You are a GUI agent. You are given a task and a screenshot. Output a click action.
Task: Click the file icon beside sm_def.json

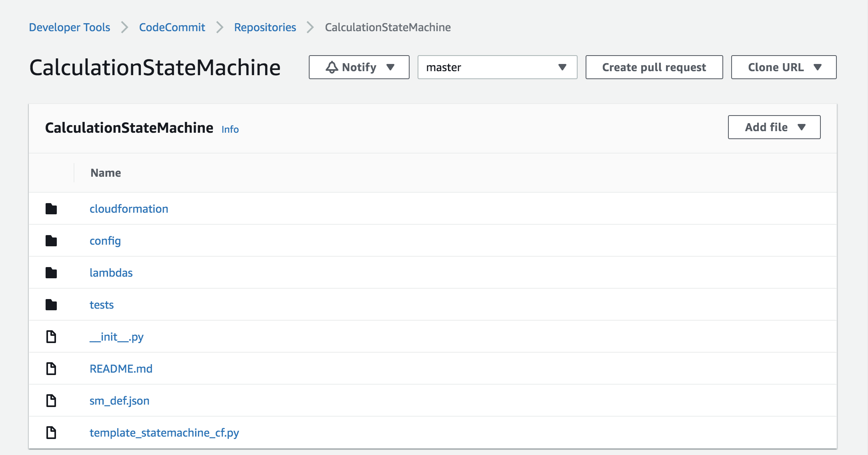[x=51, y=400]
